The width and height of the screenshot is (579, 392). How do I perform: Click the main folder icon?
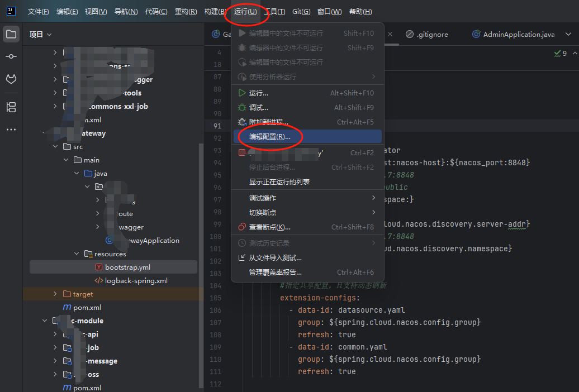point(78,160)
